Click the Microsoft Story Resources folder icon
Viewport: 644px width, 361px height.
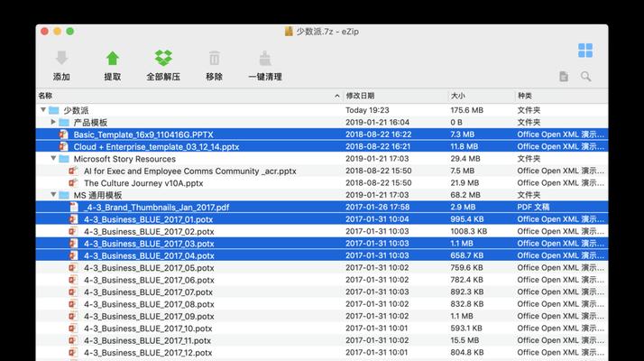(64, 159)
